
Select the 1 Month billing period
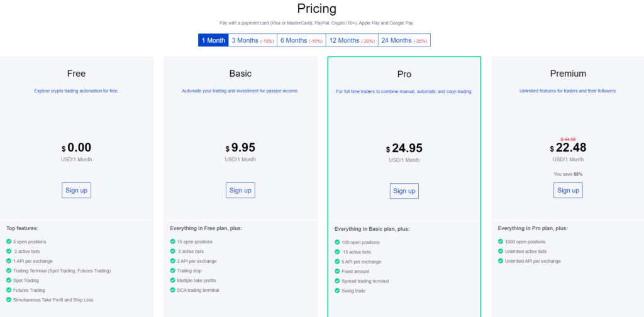click(213, 40)
